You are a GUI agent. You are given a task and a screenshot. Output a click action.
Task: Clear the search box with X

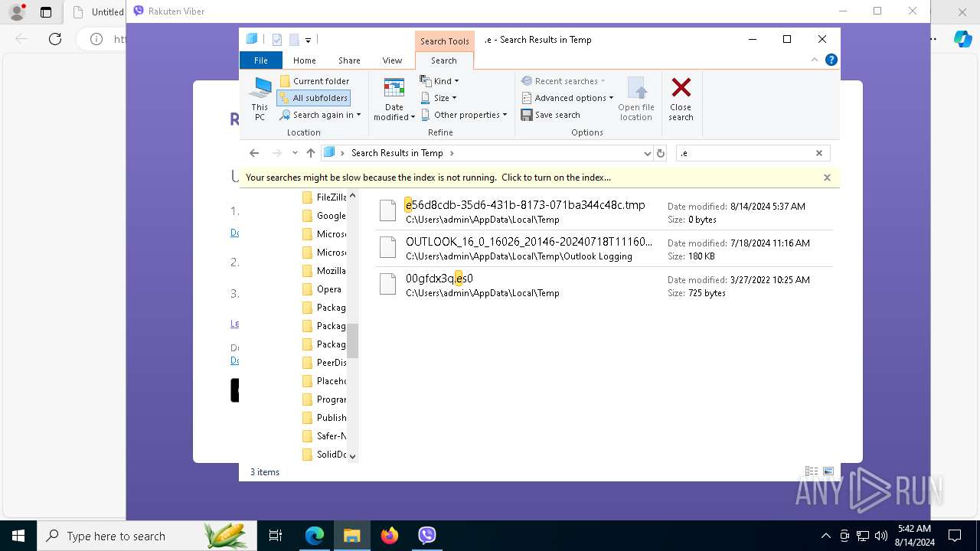[819, 153]
